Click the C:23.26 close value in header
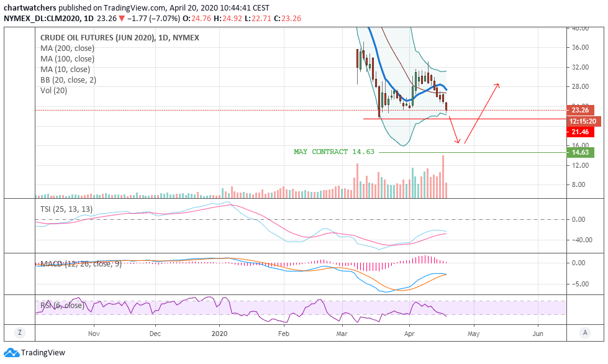 click(x=288, y=18)
